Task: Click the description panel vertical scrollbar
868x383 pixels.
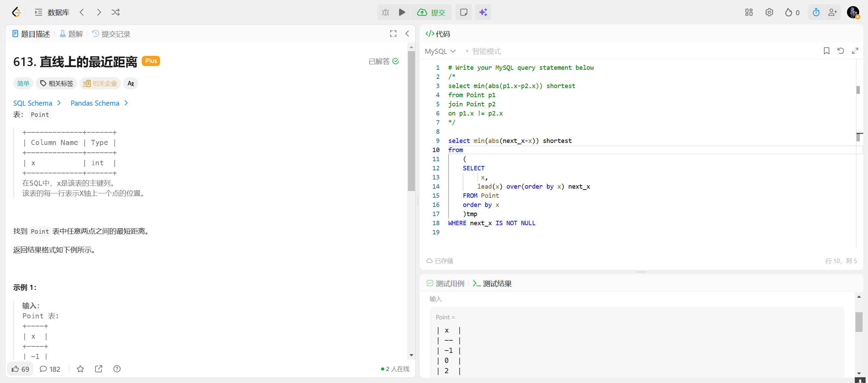Action: click(x=411, y=121)
